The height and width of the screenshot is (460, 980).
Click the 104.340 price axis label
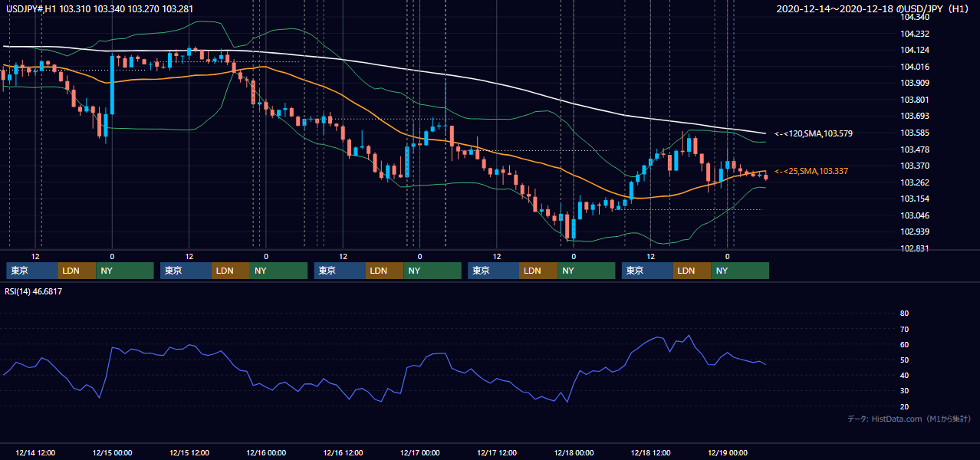(913, 17)
